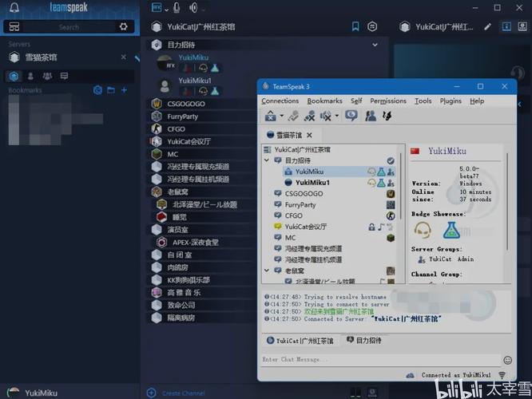Toggle mute microphone in TeamSpeak 3 toolbar

(309, 116)
